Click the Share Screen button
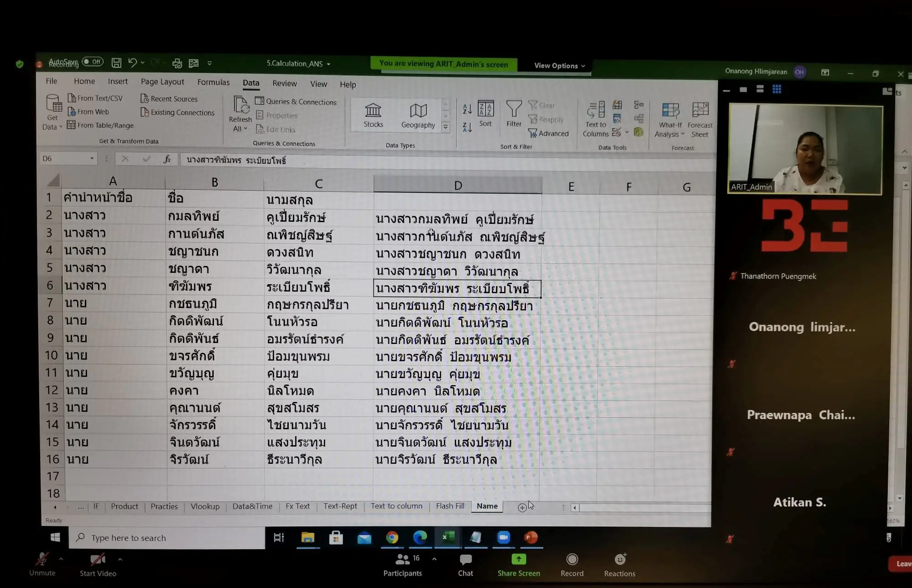The image size is (912, 588). [518, 564]
